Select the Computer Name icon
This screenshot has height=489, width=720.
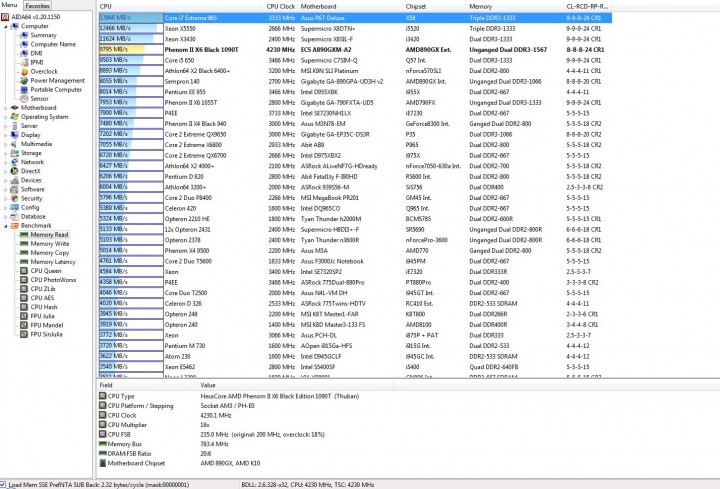[24, 44]
